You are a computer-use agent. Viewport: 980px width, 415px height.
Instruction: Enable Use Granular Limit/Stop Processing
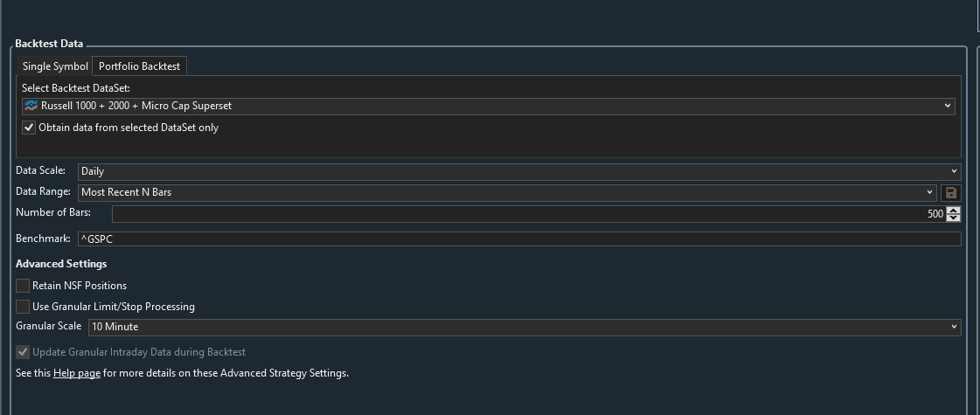coord(23,307)
